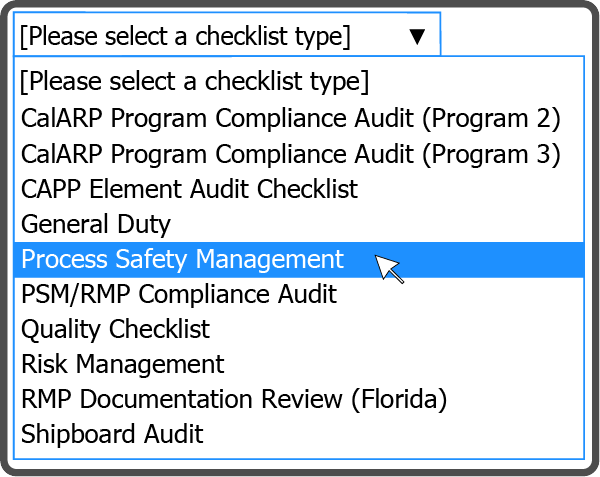Select CAPP Element Audit Checklist
Image resolution: width=600 pixels, height=477 pixels.
click(x=189, y=188)
